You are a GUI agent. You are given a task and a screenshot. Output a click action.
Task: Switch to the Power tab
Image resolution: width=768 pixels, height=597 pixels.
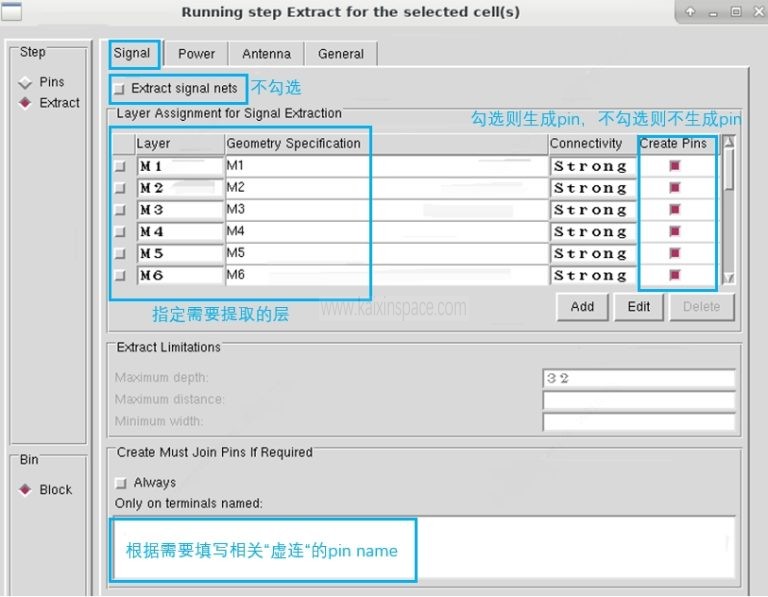[197, 54]
